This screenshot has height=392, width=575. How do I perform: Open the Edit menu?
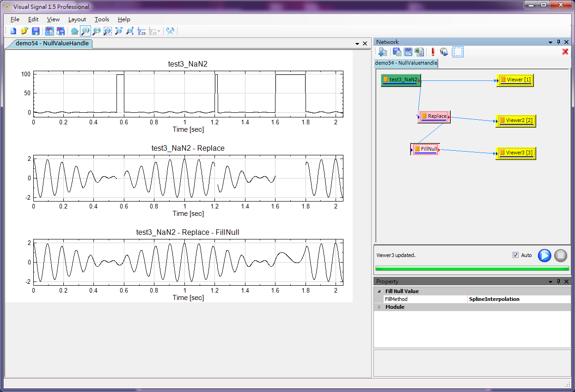[x=33, y=19]
